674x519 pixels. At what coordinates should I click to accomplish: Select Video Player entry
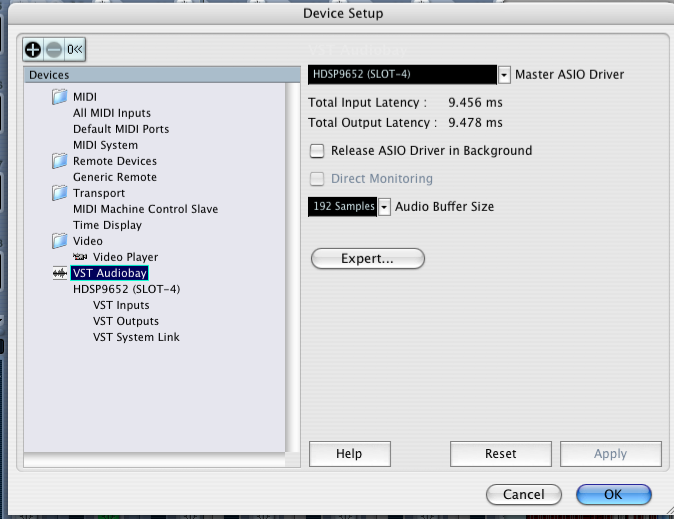coord(126,257)
